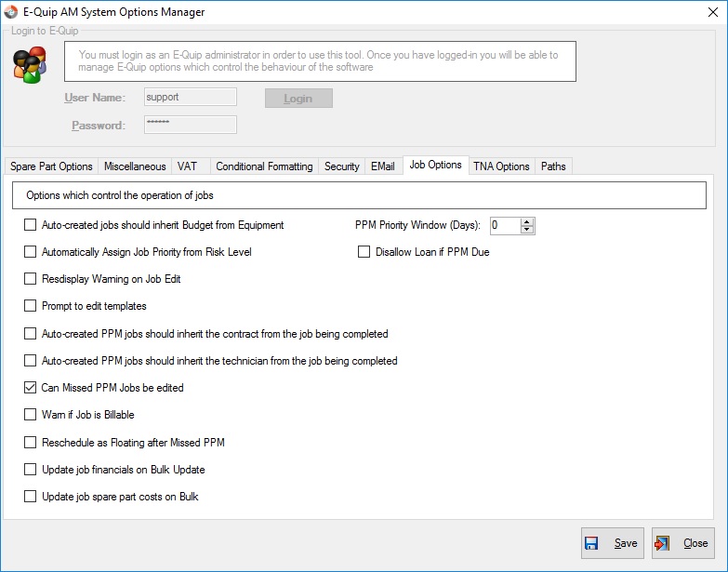728x572 pixels.
Task: Click the Close button
Action: (x=683, y=543)
